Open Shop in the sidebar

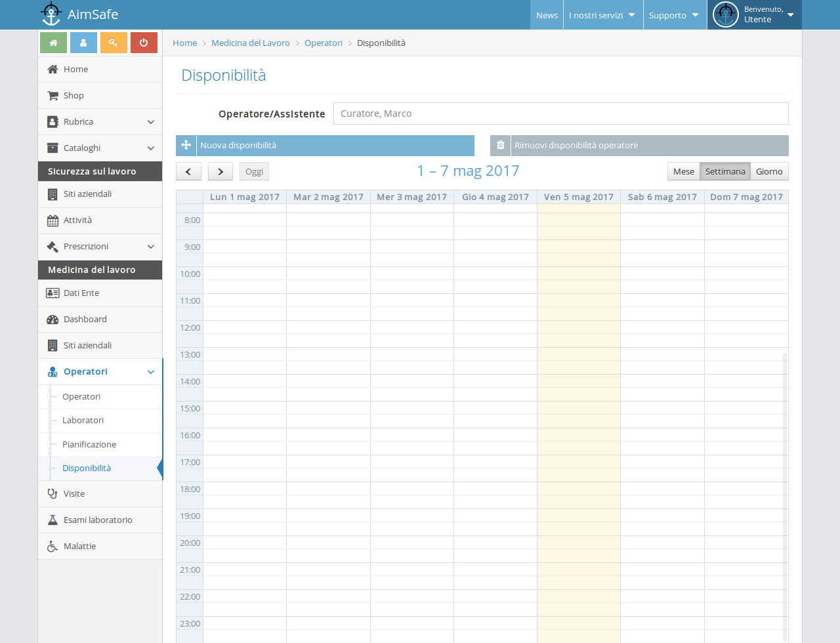(x=100, y=96)
